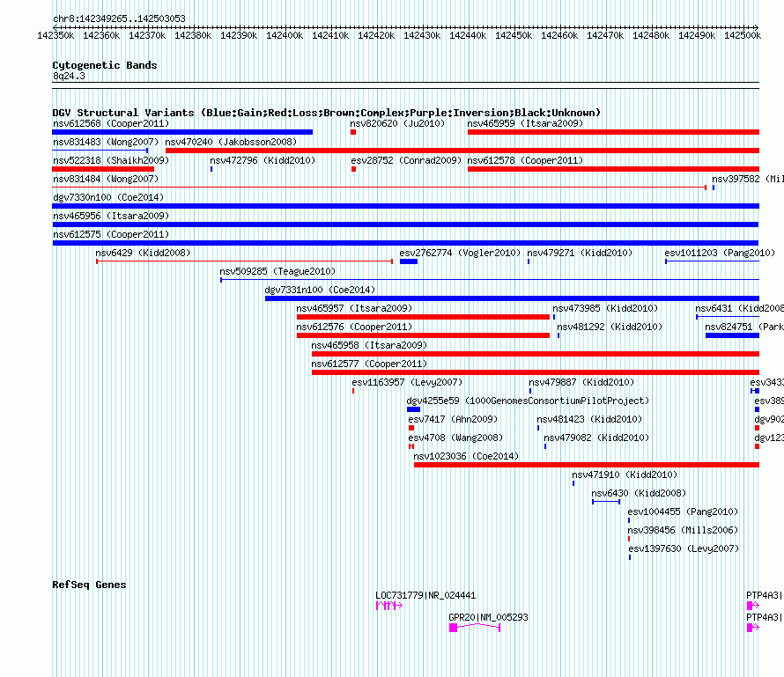
Task: Select nsv481423 (Kidd2010) label
Action: click(589, 419)
